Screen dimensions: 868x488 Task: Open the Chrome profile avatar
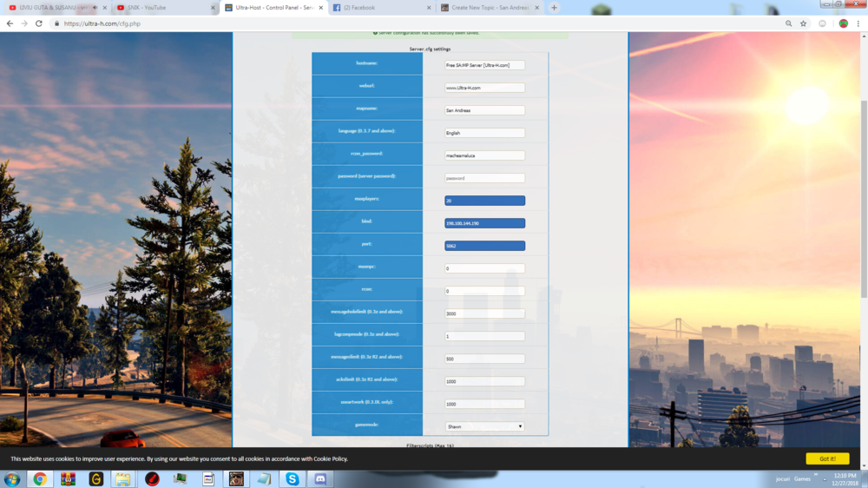pos(843,23)
